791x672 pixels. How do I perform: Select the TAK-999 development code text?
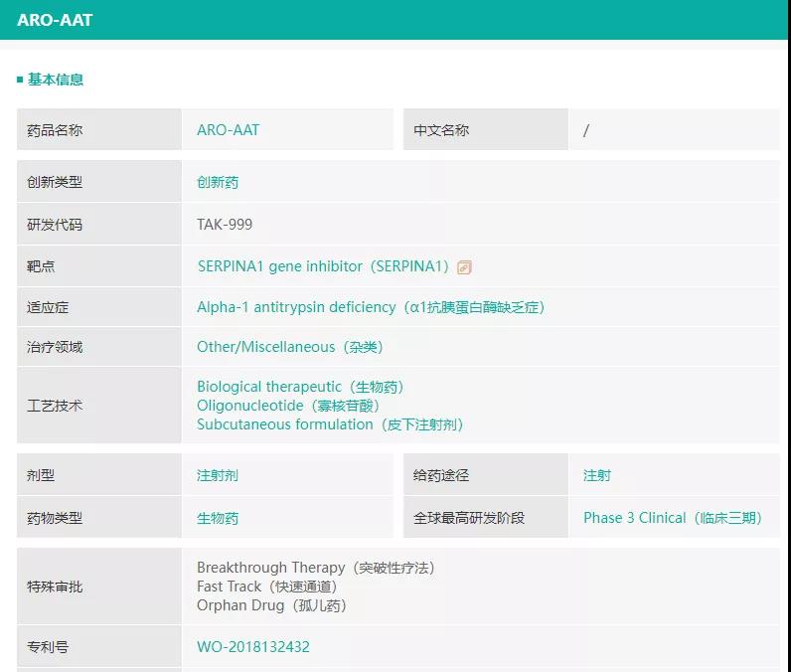225,225
